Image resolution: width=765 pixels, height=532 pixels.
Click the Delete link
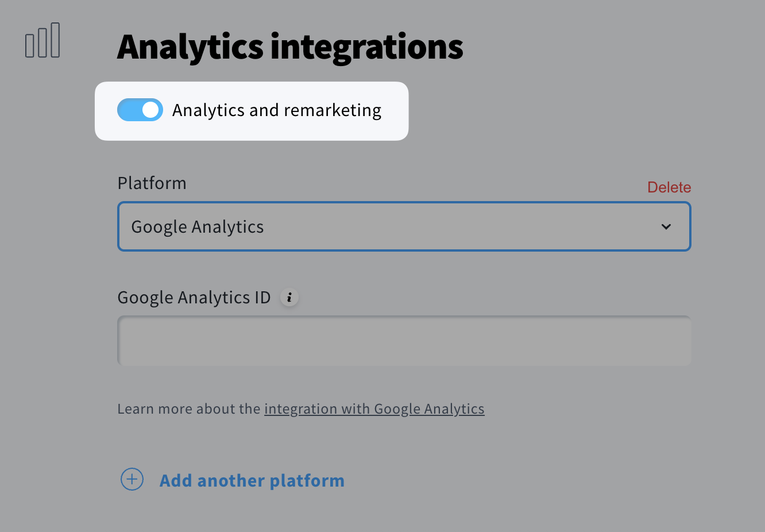(x=669, y=187)
